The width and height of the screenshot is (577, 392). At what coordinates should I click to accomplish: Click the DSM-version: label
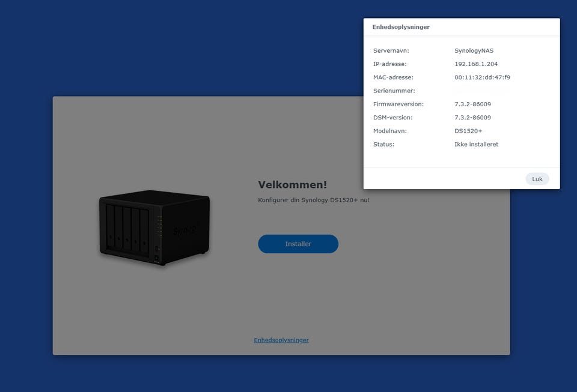392,118
